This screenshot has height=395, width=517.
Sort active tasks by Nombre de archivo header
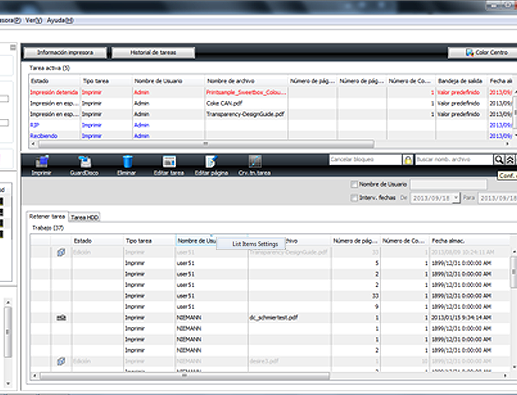[x=246, y=81]
